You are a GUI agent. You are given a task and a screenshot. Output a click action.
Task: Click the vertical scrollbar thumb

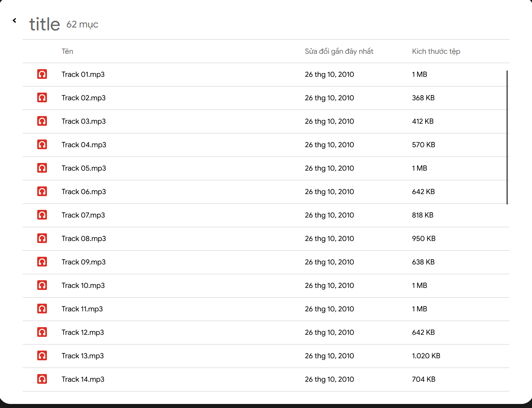[507, 137]
